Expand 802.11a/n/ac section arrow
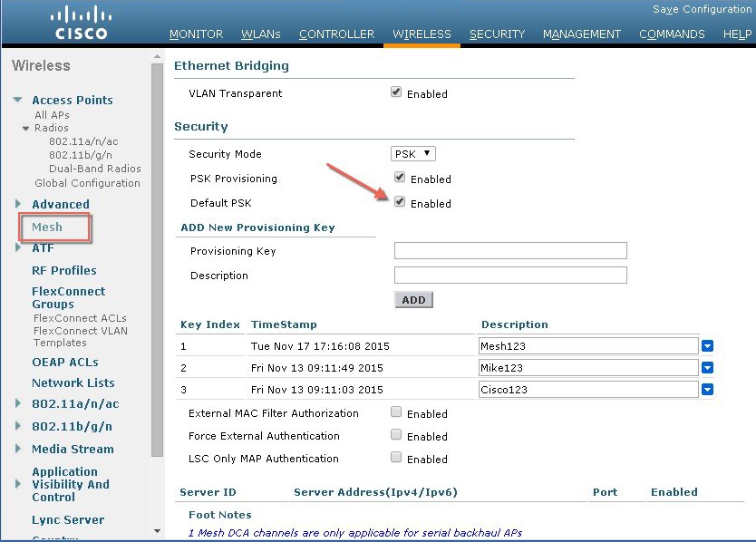The image size is (756, 542). point(18,403)
